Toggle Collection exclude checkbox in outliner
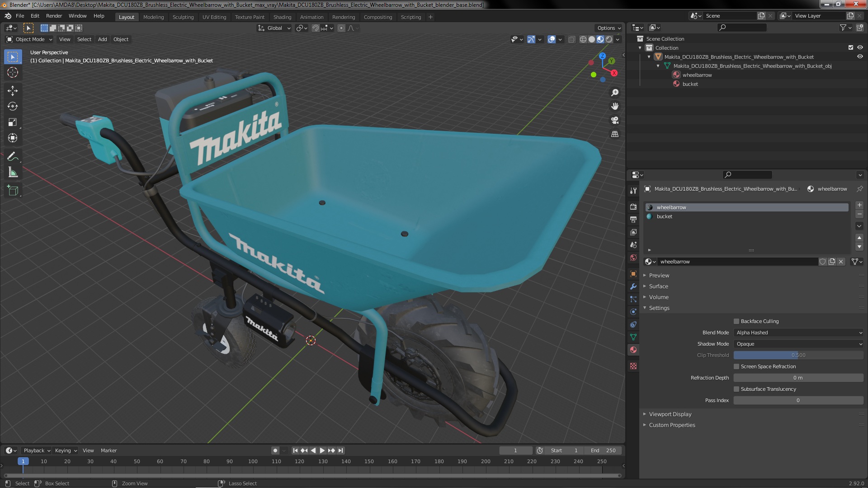The width and height of the screenshot is (868, 488). (851, 47)
